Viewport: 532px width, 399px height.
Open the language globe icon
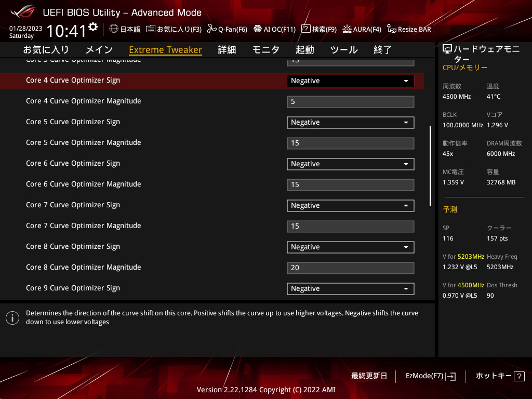(114, 29)
